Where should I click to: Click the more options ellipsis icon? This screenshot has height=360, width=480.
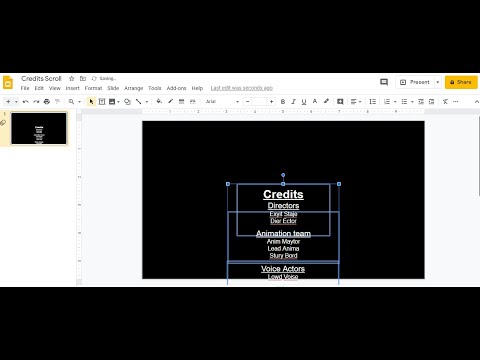[456, 101]
